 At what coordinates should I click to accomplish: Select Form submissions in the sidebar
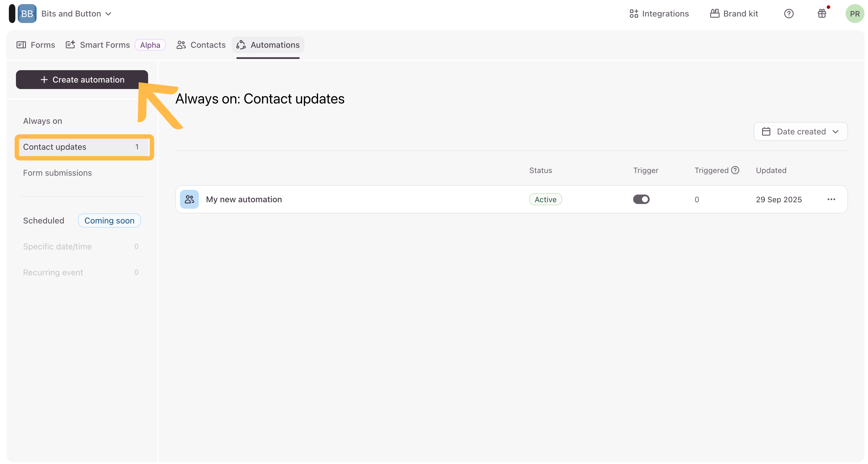tap(57, 173)
